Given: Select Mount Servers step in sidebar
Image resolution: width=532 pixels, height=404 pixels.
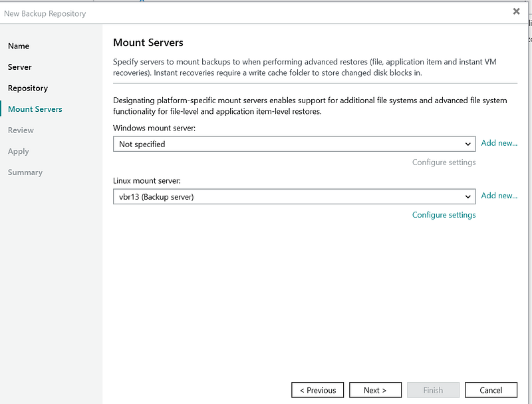Looking at the screenshot, I should pyautogui.click(x=35, y=109).
